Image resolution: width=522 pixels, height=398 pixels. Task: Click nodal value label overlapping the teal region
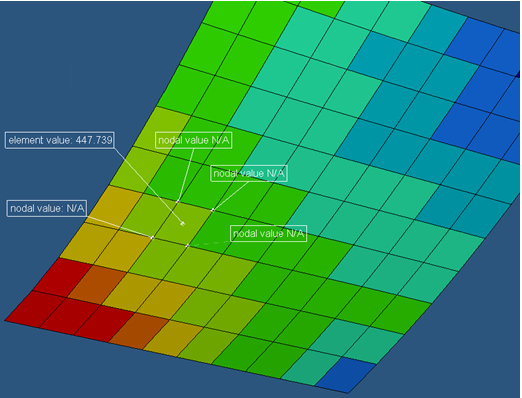[x=249, y=173]
